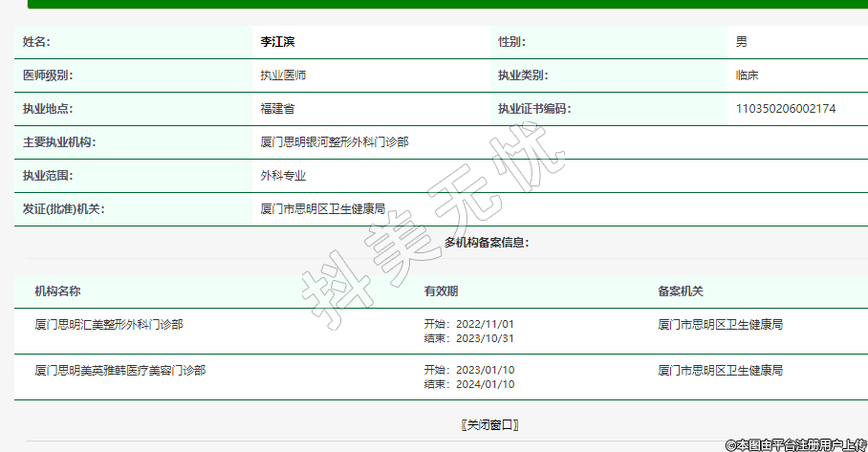The image size is (868, 452).
Task: Select the 厦门思明汇美整形外科门诊部 row
Action: (109, 325)
